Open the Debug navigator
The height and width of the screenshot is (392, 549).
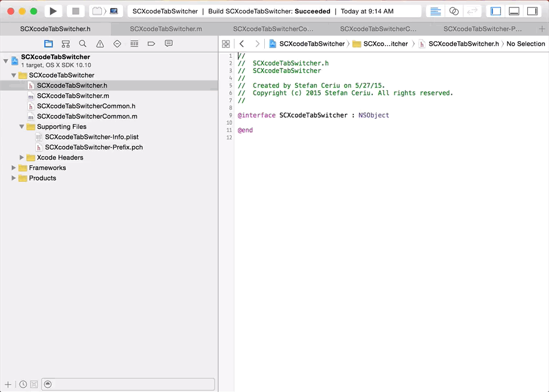click(134, 44)
